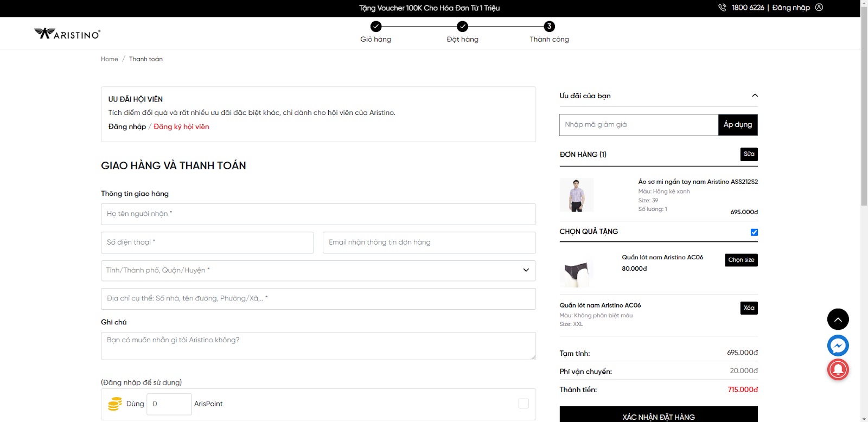Click the Sửa order button
The image size is (868, 422).
click(x=749, y=154)
